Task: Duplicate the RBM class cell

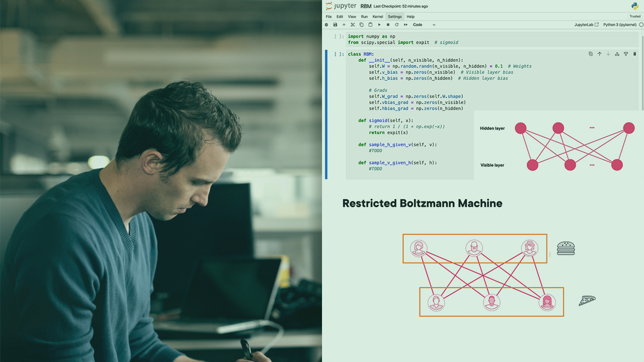Action: pyautogui.click(x=591, y=54)
